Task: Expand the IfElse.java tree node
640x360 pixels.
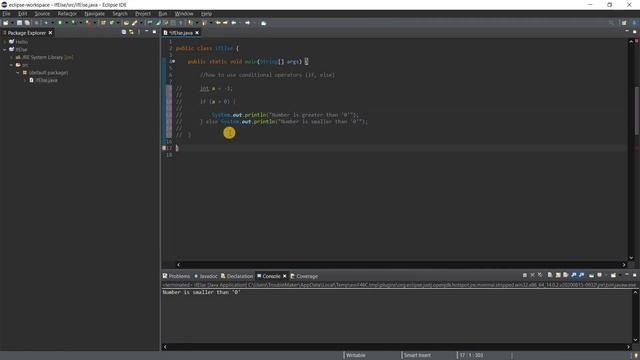Action: tap(25, 80)
